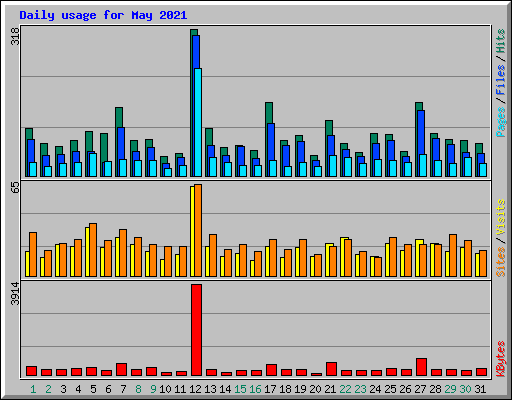512x400 pixels.
Task: Click day label '4' on the x-axis
Action: (78, 389)
